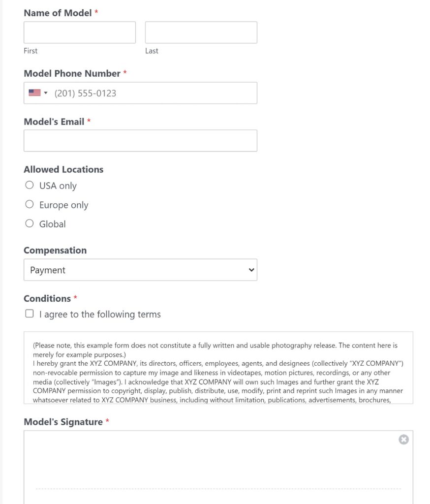Click the "First" label under name field
This screenshot has height=504, width=430.
point(30,51)
